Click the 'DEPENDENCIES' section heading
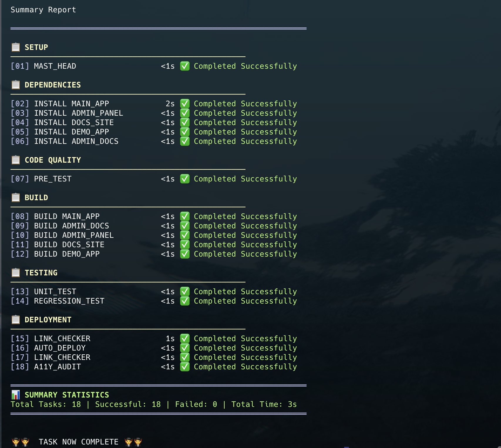The width and height of the screenshot is (501, 448). tap(53, 85)
